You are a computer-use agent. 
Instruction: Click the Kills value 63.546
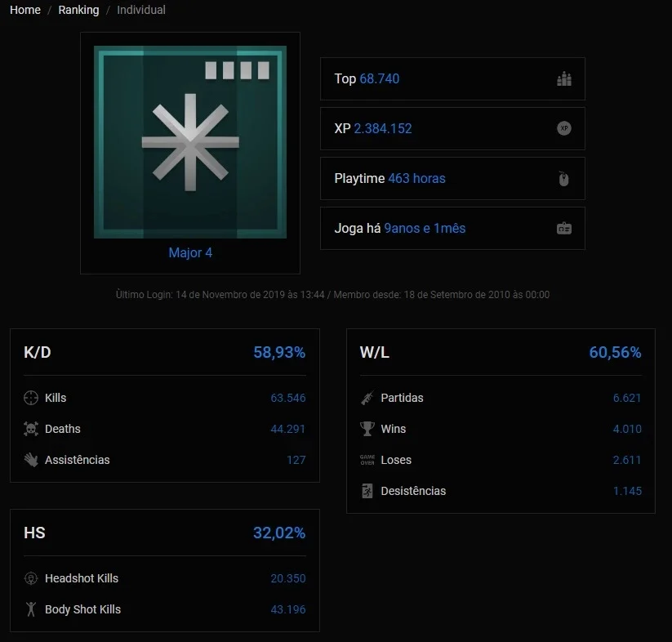(288, 398)
